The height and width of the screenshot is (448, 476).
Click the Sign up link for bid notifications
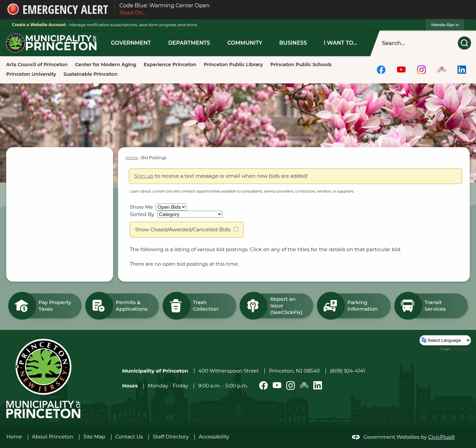(143, 176)
